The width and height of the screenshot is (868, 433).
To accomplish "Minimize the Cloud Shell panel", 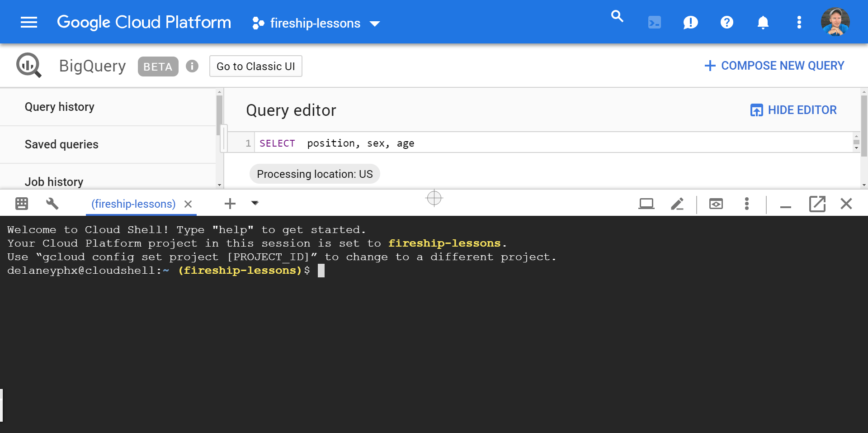I will pos(785,204).
